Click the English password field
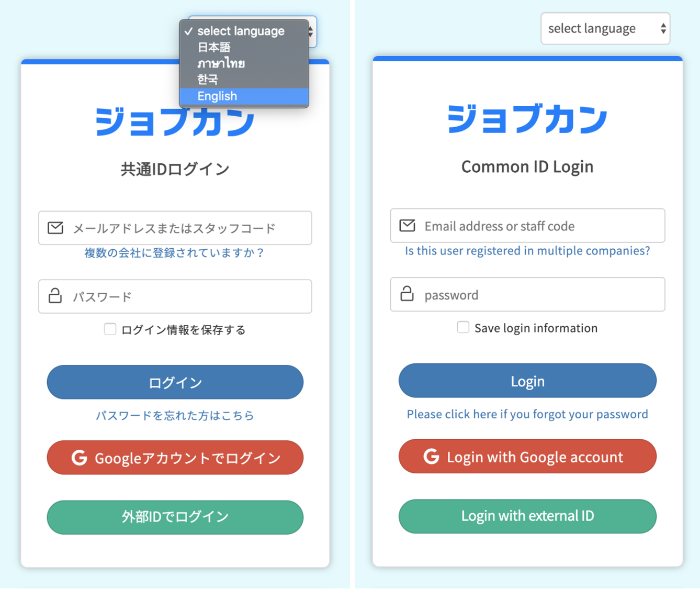 (x=527, y=294)
